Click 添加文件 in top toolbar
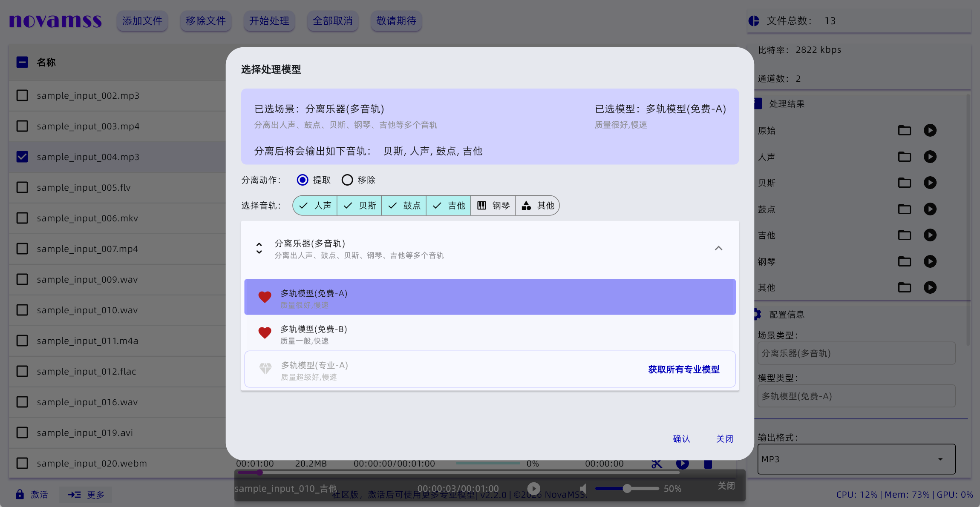Screen dimensions: 980x507 [x=142, y=21]
